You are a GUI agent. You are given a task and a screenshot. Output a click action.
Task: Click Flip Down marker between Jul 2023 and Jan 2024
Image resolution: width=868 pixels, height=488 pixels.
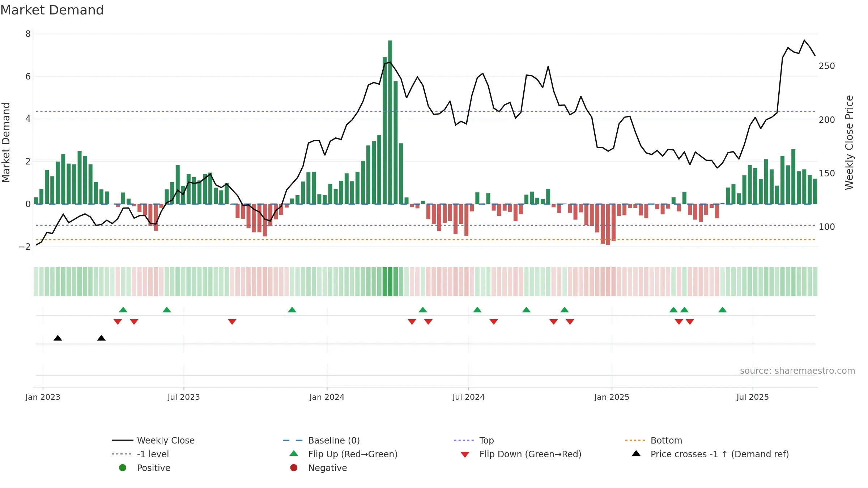pos(232,322)
